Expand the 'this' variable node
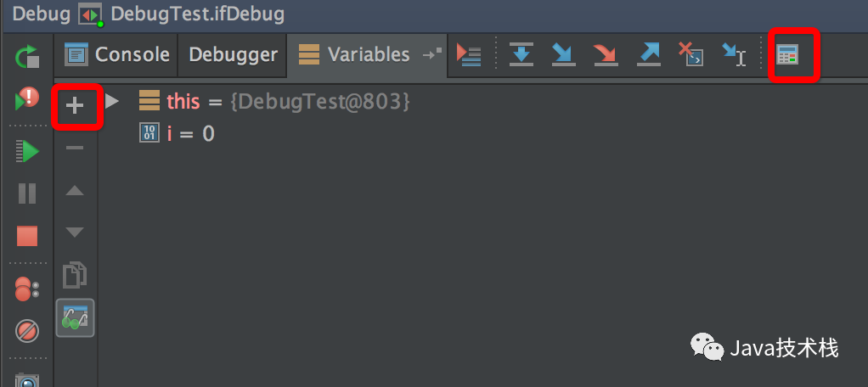This screenshot has width=868, height=387. (x=112, y=101)
